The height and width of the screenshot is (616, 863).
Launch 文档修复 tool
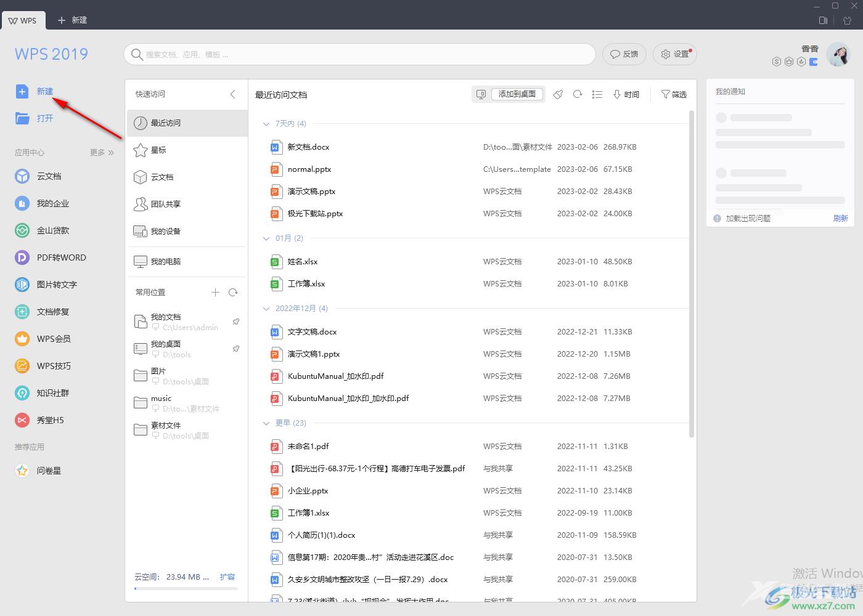[x=42, y=312]
